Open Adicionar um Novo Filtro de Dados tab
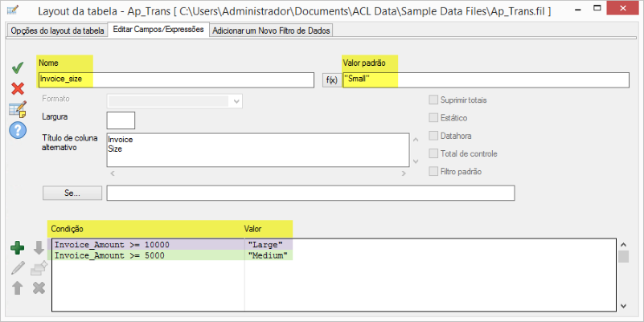The width and height of the screenshot is (644, 322). [x=271, y=31]
